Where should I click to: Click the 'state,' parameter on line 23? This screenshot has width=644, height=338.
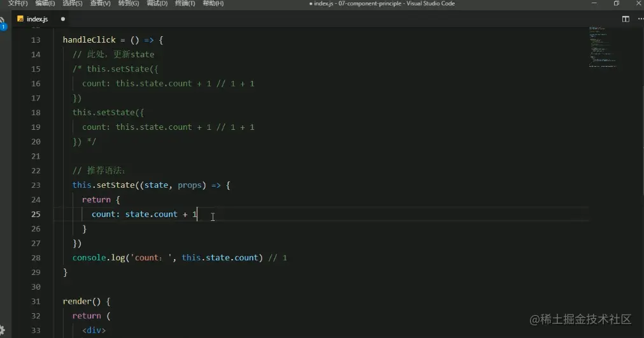(158, 185)
